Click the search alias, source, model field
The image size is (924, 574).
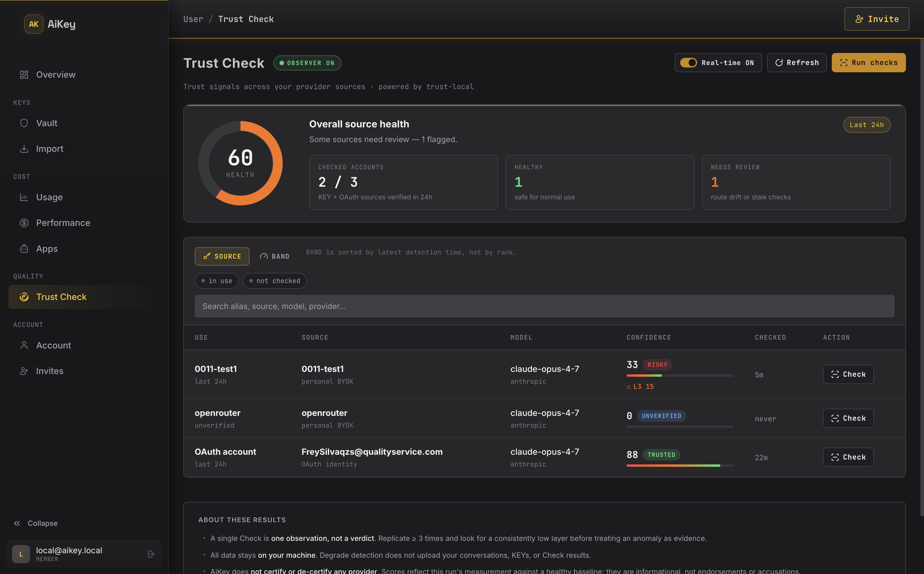pyautogui.click(x=544, y=306)
